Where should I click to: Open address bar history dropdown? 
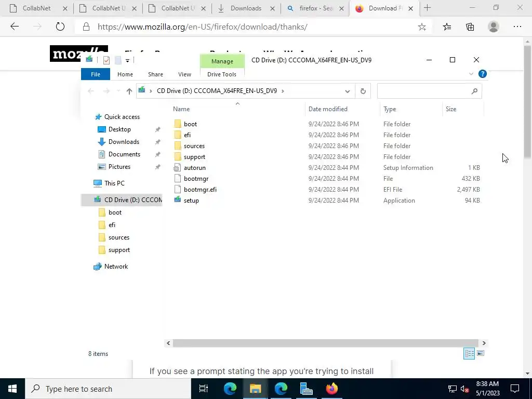pyautogui.click(x=348, y=91)
